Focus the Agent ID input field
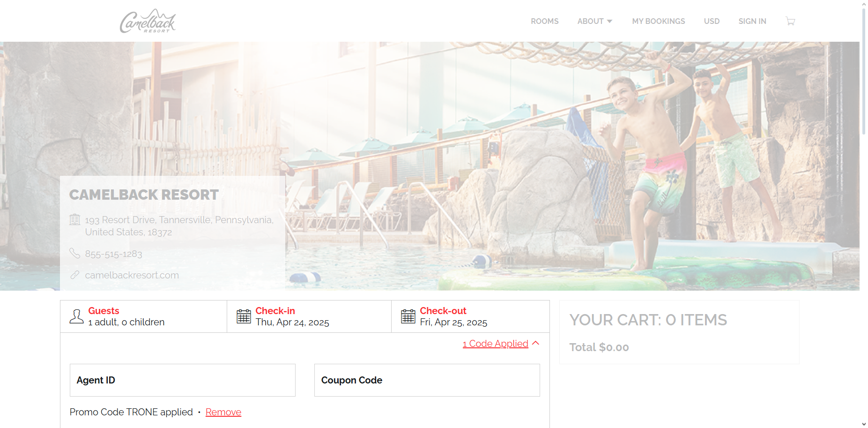 pos(183,380)
